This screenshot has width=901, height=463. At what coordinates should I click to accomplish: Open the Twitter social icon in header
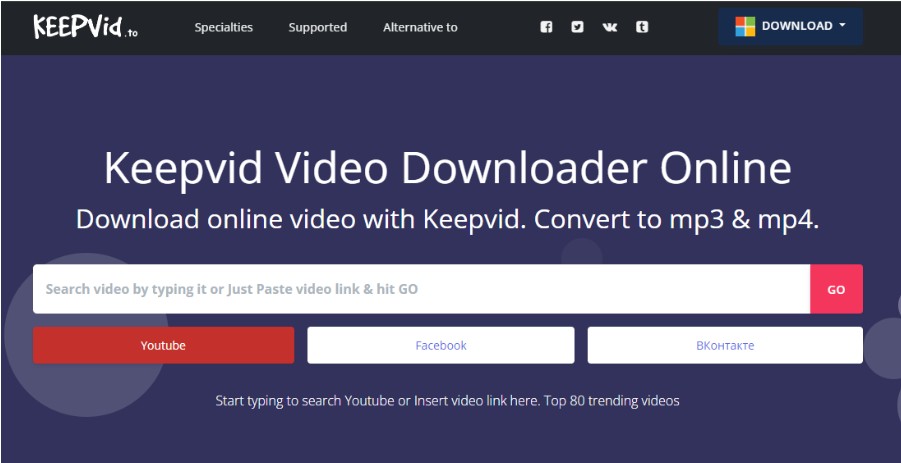pyautogui.click(x=577, y=26)
